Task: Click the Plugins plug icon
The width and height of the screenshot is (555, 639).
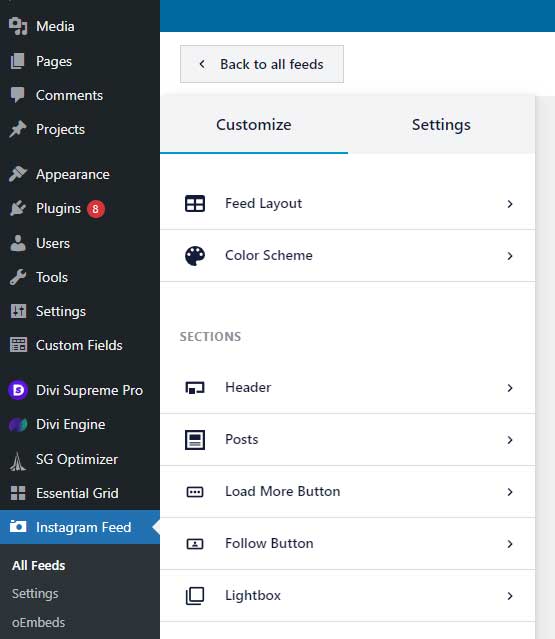Action: (x=18, y=208)
